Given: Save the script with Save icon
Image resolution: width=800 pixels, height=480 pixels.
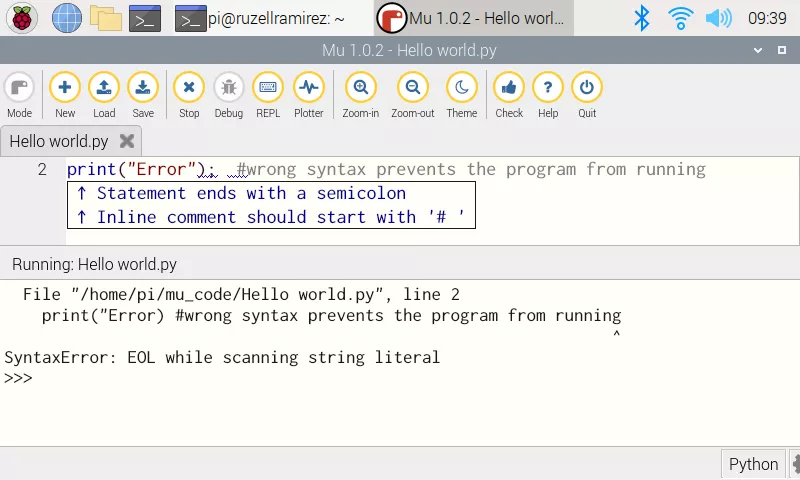Looking at the screenshot, I should [143, 95].
